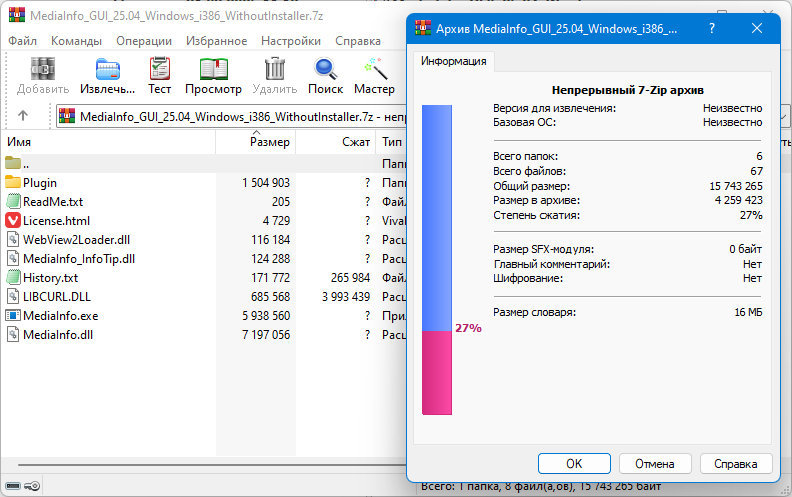Image resolution: width=792 pixels, height=497 pixels.
Task: Click the Extract (Извлечь...) toolbar icon
Action: click(108, 69)
